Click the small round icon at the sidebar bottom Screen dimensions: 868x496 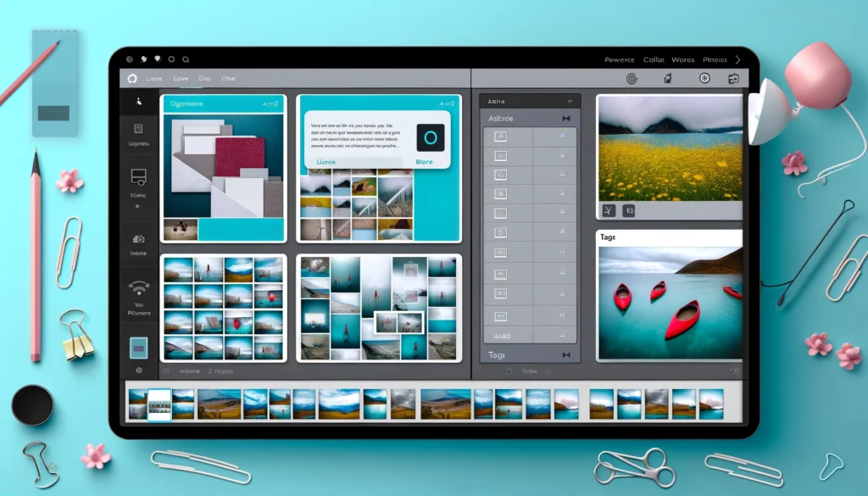tap(139, 371)
